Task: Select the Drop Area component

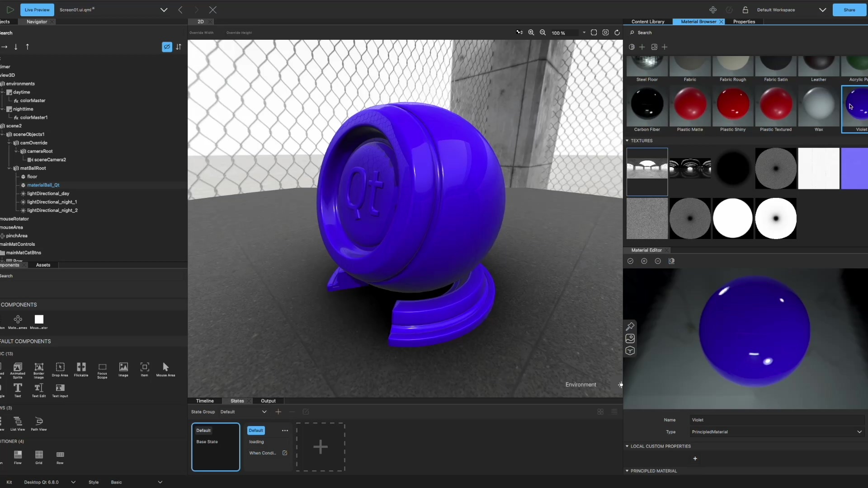Action: [x=60, y=369]
